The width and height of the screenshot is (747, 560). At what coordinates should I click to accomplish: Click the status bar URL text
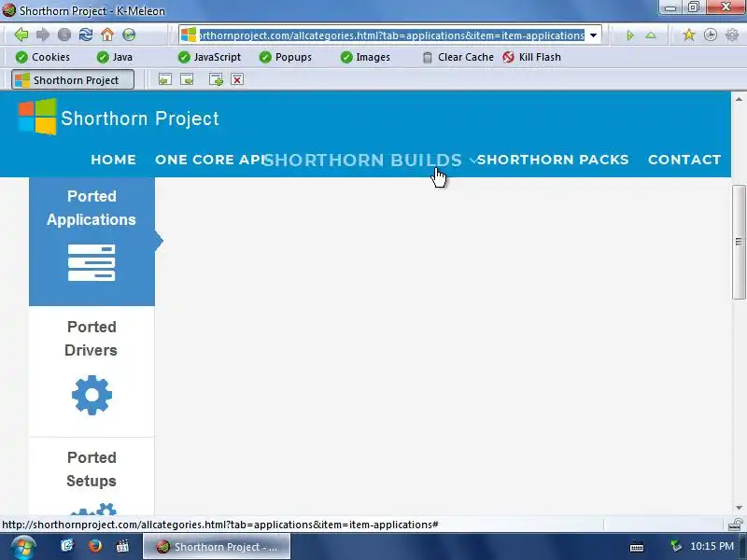[x=220, y=525]
